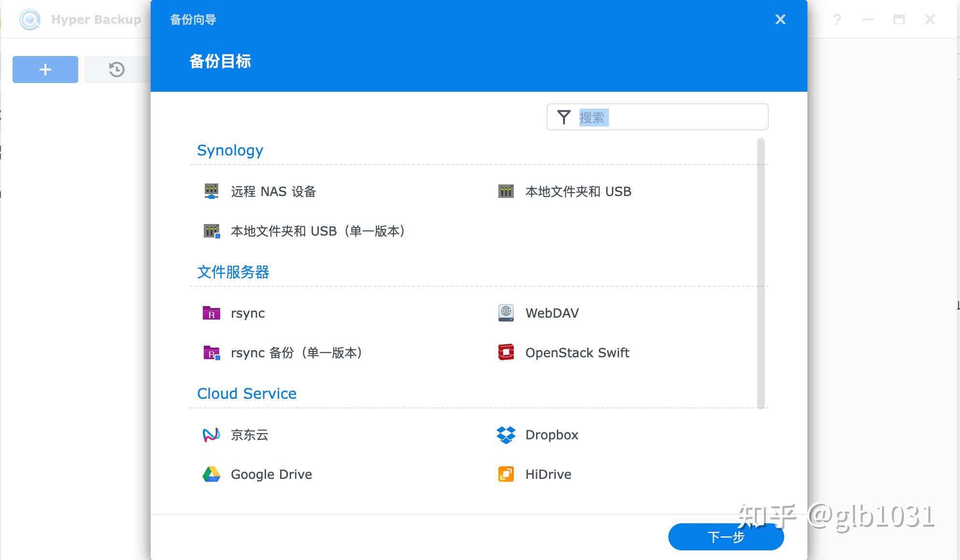Select rsync 备份 single-version icon
This screenshot has width=960, height=560.
211,353
